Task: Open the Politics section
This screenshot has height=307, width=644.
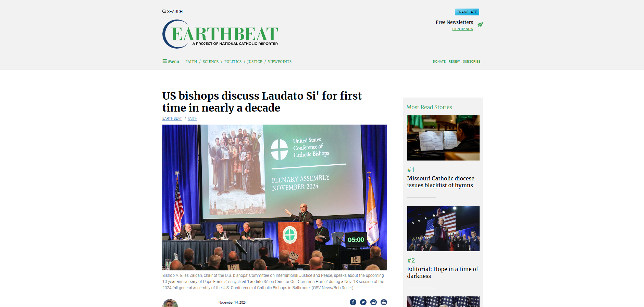Action: pos(233,62)
